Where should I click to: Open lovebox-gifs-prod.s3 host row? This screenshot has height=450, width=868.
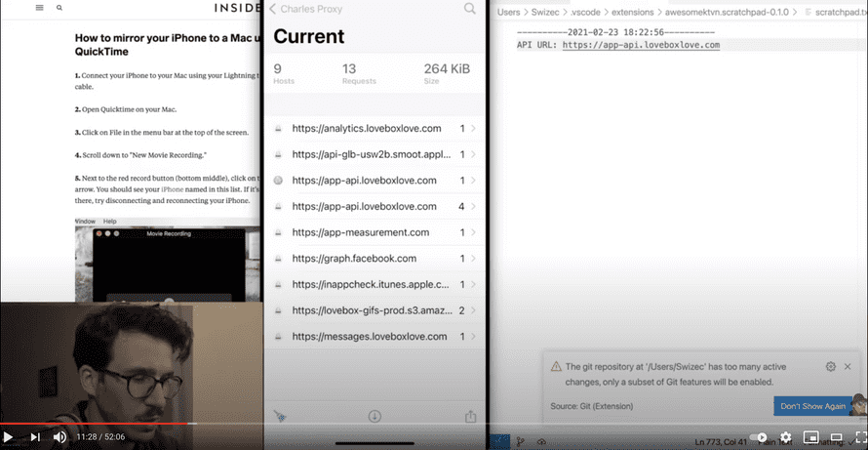(375, 310)
